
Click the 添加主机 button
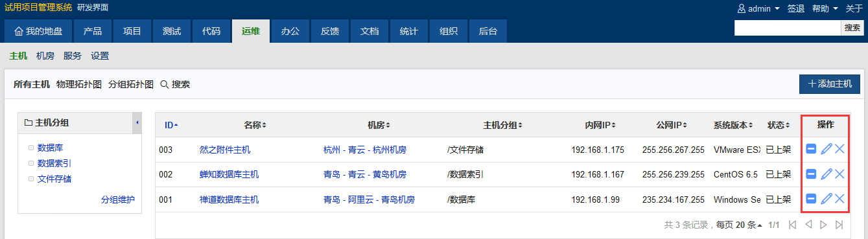coord(830,84)
